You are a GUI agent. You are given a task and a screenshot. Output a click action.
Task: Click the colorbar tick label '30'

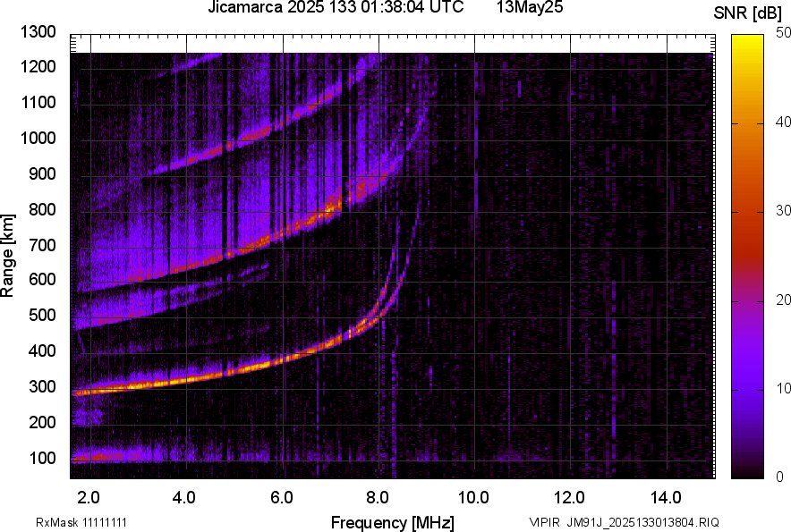[783, 211]
